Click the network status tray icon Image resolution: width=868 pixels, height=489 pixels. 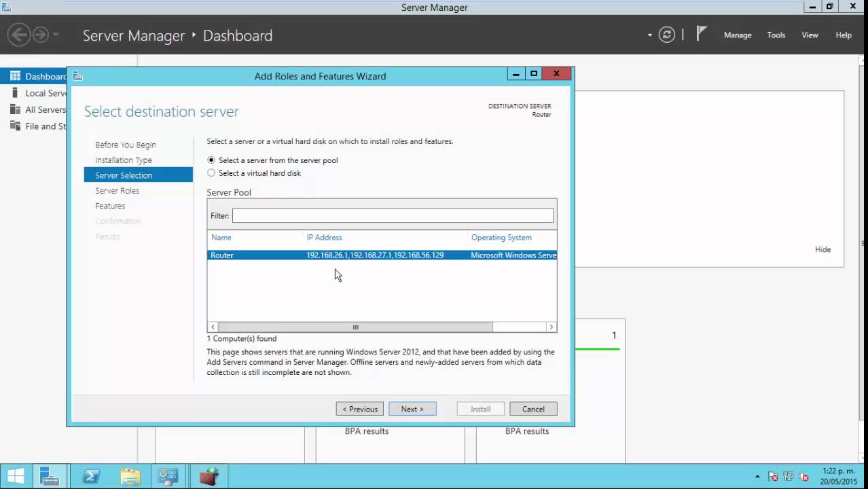[789, 477]
